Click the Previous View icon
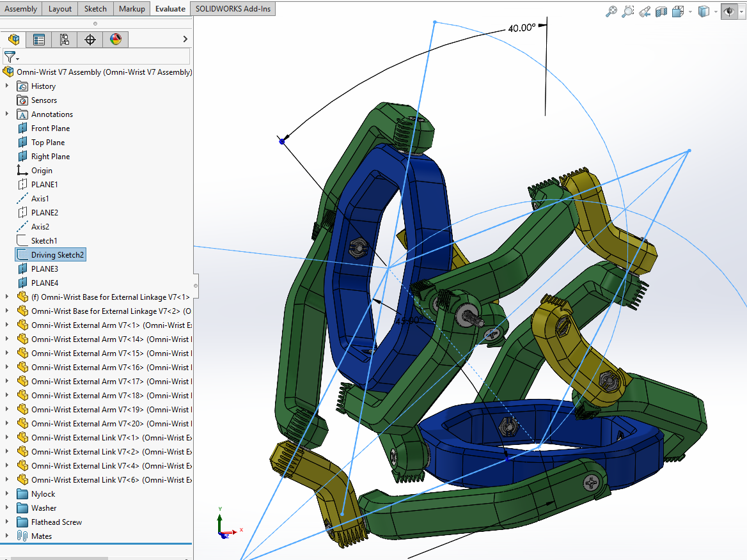 (x=645, y=11)
